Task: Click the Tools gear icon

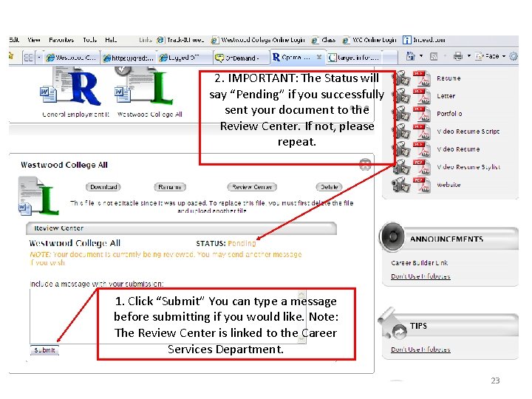Action: [514, 56]
